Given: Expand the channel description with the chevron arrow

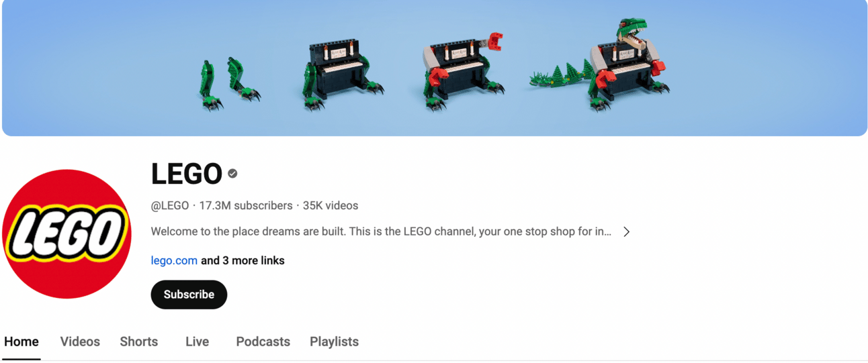Looking at the screenshot, I should click(x=626, y=231).
